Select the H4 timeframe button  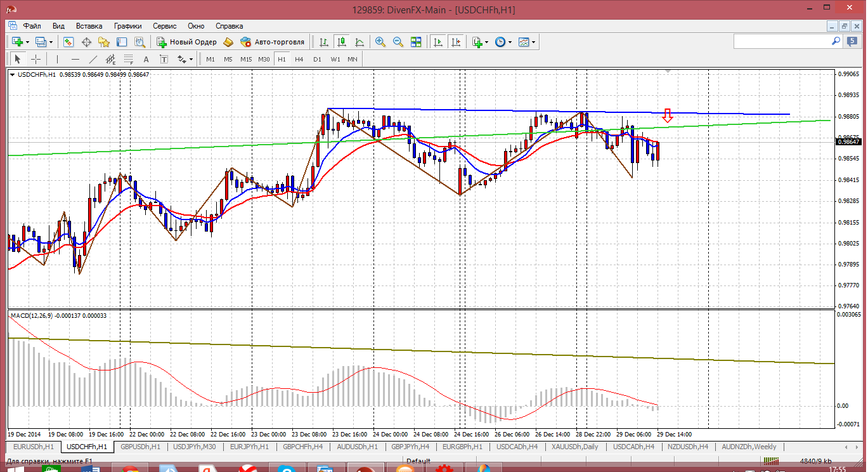pos(299,59)
